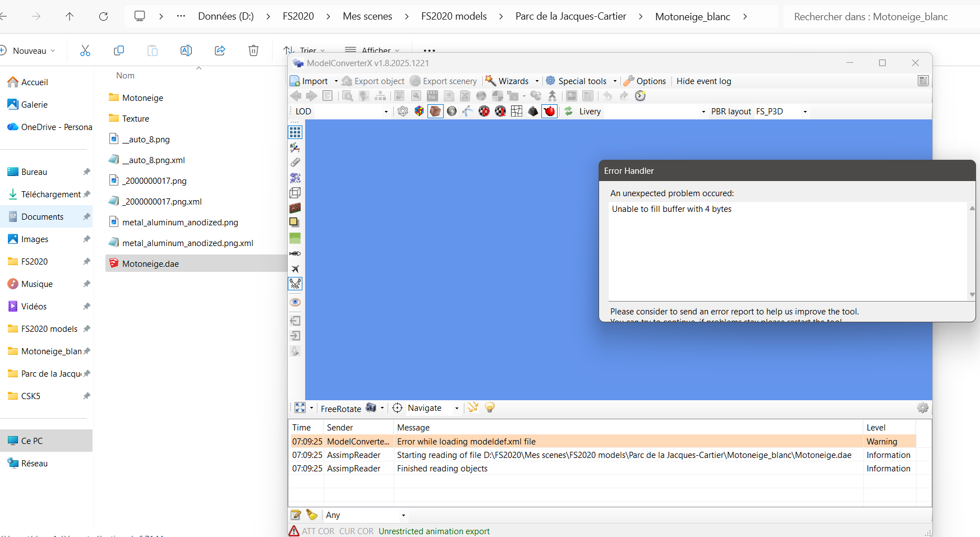This screenshot has width=980, height=537.
Task: Click the Import menu button
Action: tap(309, 81)
